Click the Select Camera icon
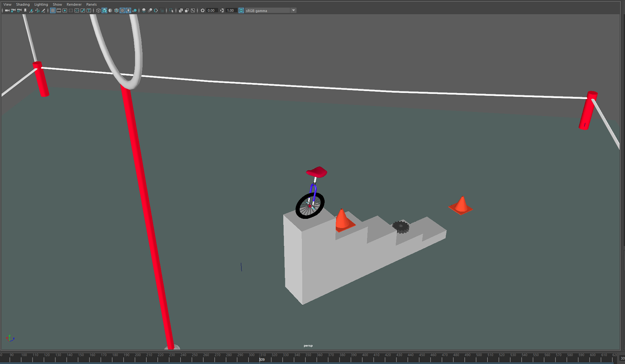The image size is (625, 364). (7, 10)
